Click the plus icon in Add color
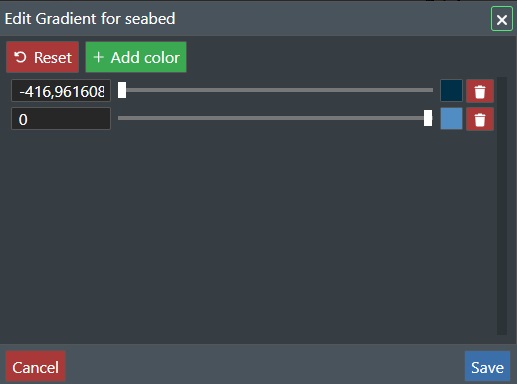 98,57
